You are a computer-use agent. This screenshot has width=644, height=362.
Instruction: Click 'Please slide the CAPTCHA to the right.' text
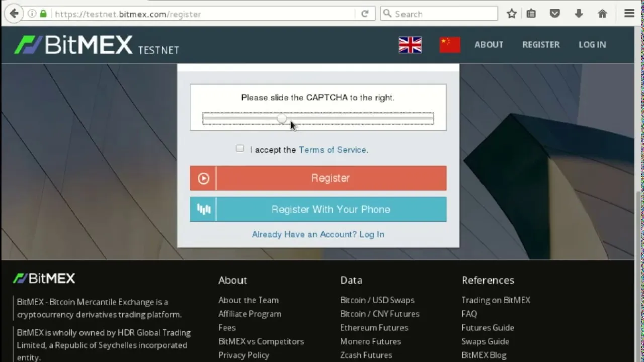click(318, 98)
